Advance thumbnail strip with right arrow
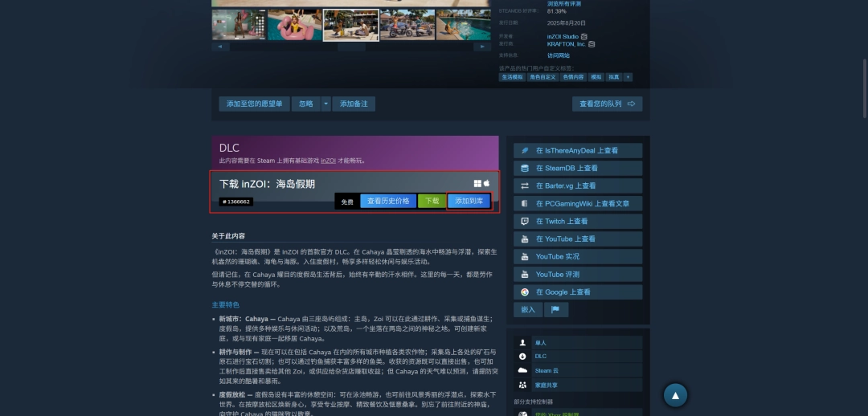The height and width of the screenshot is (416, 868). 482,47
